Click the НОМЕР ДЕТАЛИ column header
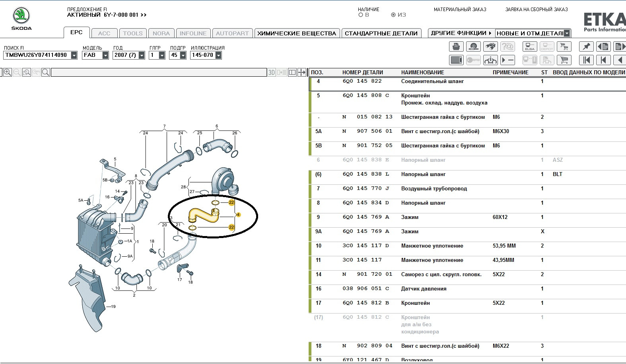The height and width of the screenshot is (364, 626). 363,73
